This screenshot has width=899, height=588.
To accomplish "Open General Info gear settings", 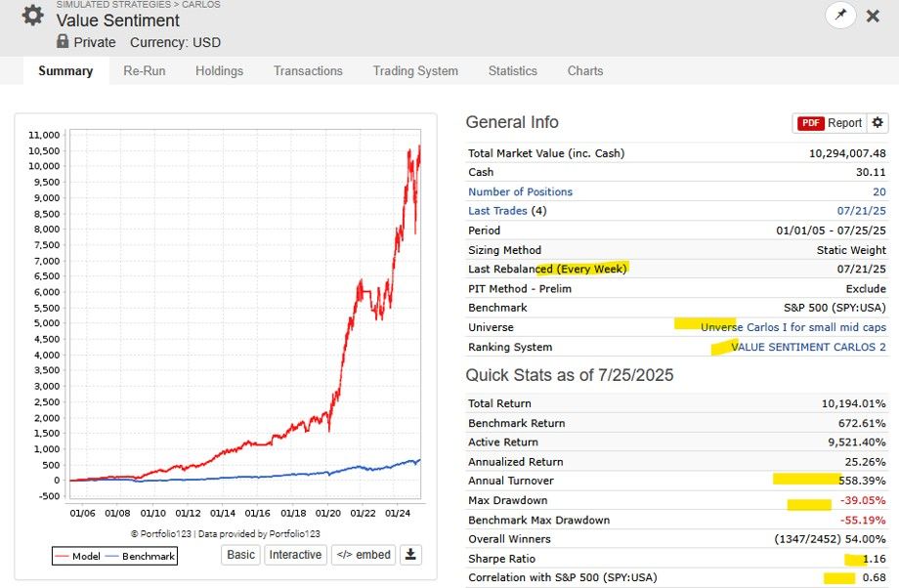I will (878, 123).
